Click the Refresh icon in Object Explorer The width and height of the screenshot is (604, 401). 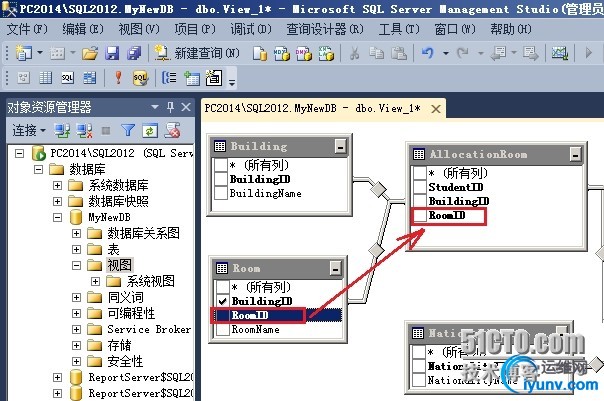(149, 131)
